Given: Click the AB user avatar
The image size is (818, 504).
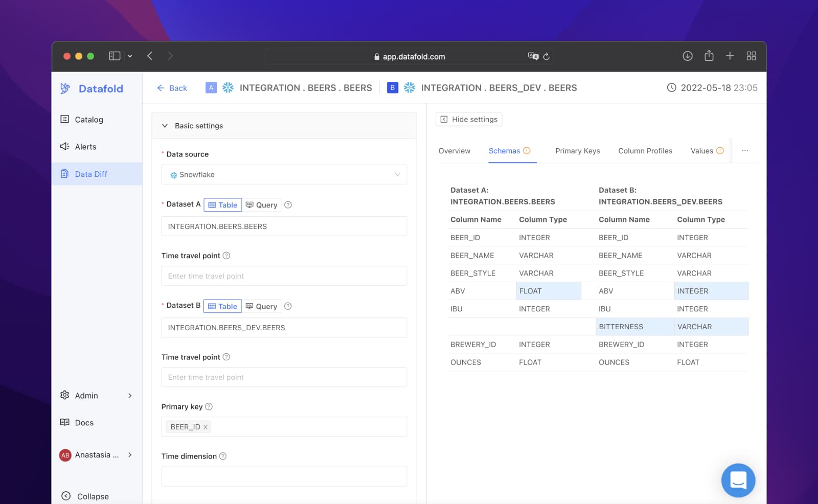Looking at the screenshot, I should coord(65,455).
